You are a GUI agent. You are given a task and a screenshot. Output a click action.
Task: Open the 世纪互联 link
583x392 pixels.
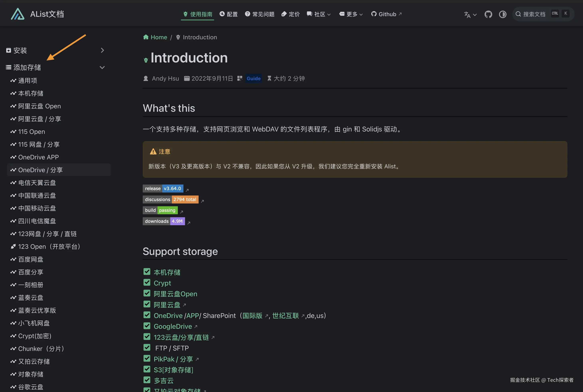tap(286, 316)
